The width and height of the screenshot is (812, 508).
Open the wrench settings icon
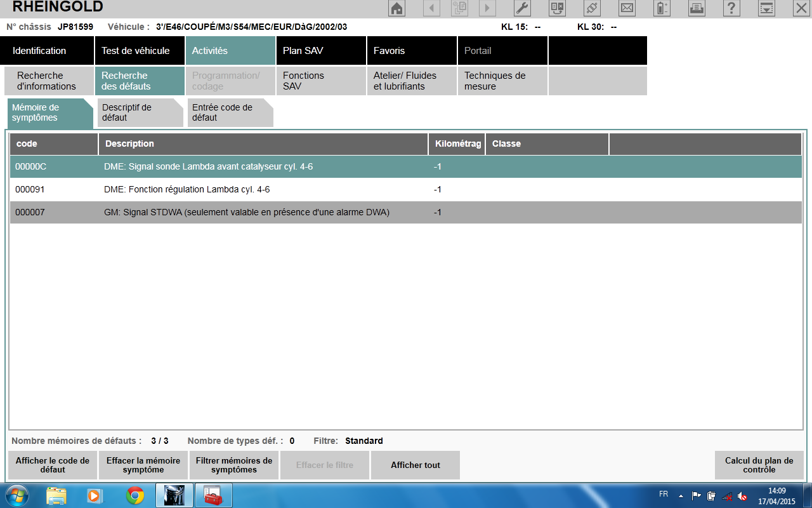(x=521, y=8)
